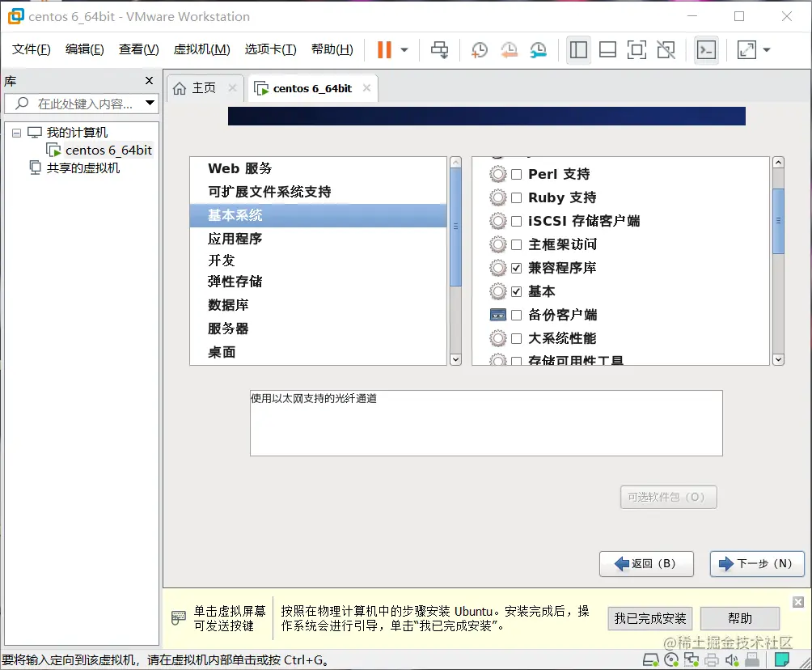Click the tape icon beside 备份客户端
Image resolution: width=812 pixels, height=670 pixels.
pos(497,315)
